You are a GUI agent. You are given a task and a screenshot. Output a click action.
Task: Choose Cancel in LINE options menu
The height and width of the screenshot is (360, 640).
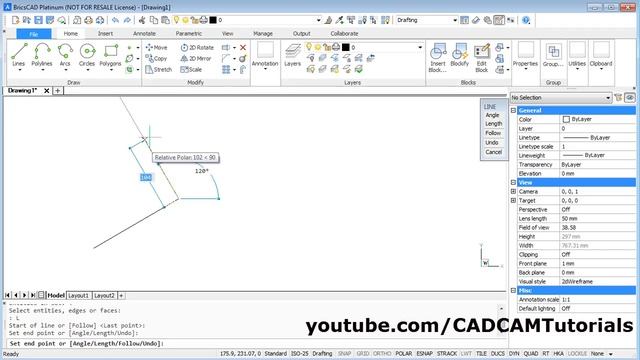pyautogui.click(x=493, y=152)
